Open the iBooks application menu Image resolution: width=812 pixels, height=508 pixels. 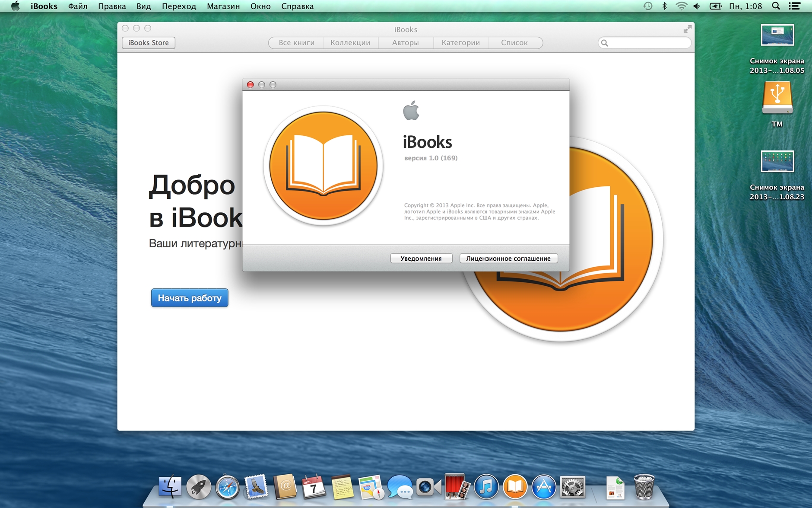click(44, 6)
